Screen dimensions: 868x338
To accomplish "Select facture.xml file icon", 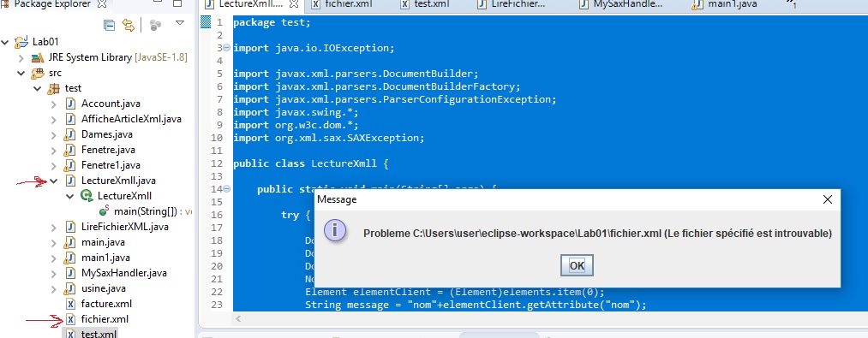I will click(x=70, y=304).
